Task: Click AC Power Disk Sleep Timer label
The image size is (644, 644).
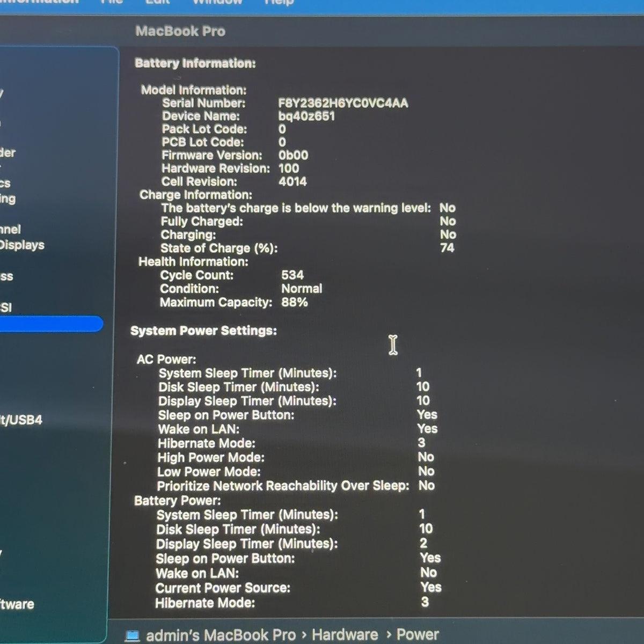Action: [x=238, y=386]
